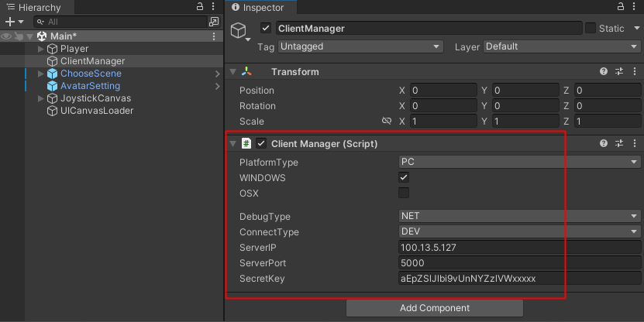Open Transform component preset settings icon

(619, 72)
